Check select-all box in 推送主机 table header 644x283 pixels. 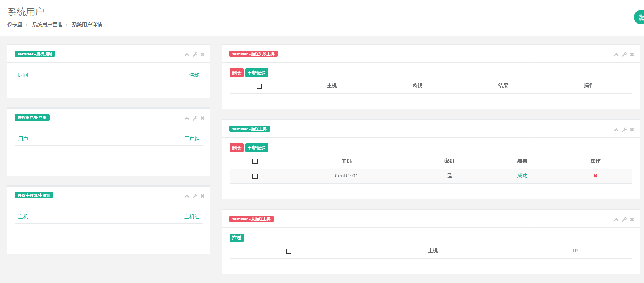click(255, 161)
